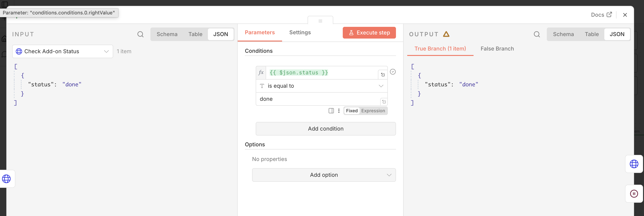Select OUTPUT JSON view
The width and height of the screenshot is (644, 216).
click(x=617, y=34)
